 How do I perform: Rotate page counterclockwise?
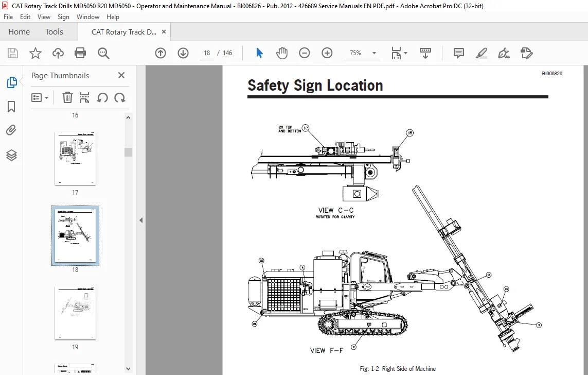click(102, 97)
